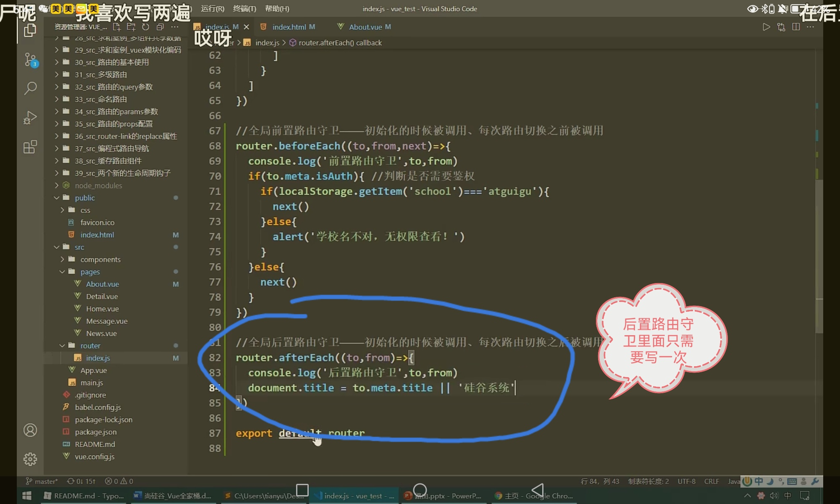Open Run and Debug view

coord(30,117)
